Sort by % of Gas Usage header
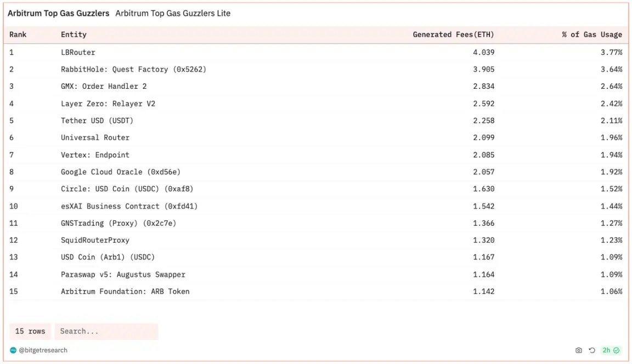Image resolution: width=632 pixels, height=364 pixels. coord(592,35)
